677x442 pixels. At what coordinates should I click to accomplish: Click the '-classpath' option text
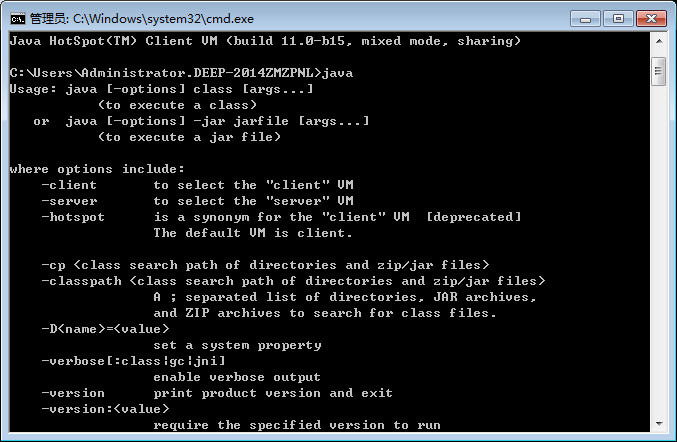[81, 281]
